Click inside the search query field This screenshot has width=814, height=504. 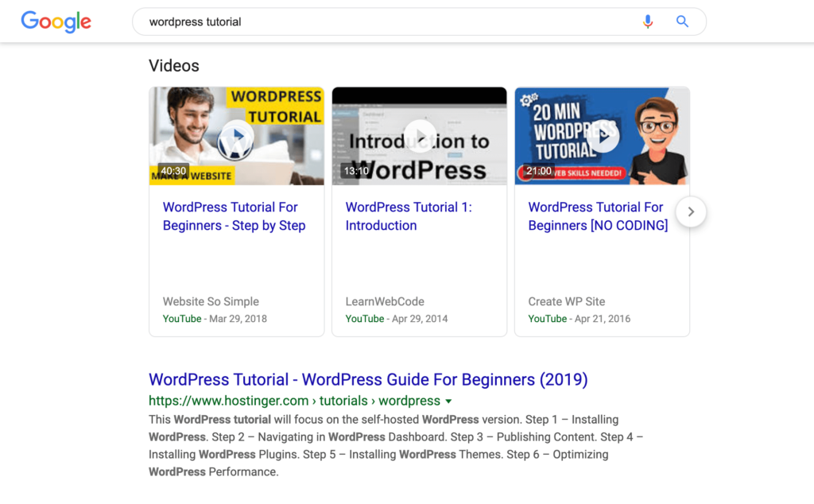coord(382,22)
